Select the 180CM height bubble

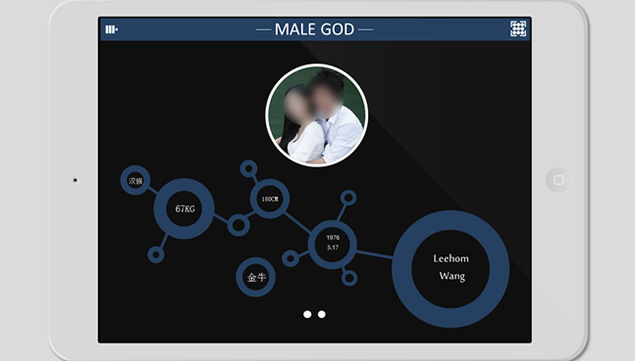(x=270, y=199)
